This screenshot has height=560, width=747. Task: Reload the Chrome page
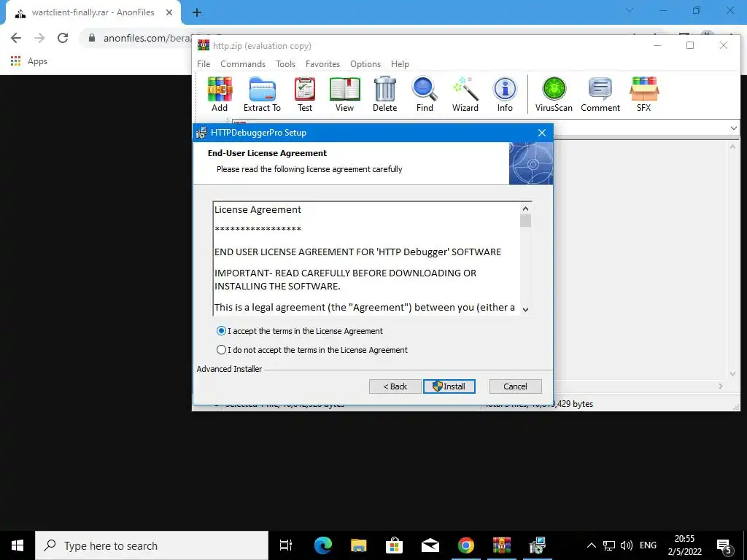(63, 38)
